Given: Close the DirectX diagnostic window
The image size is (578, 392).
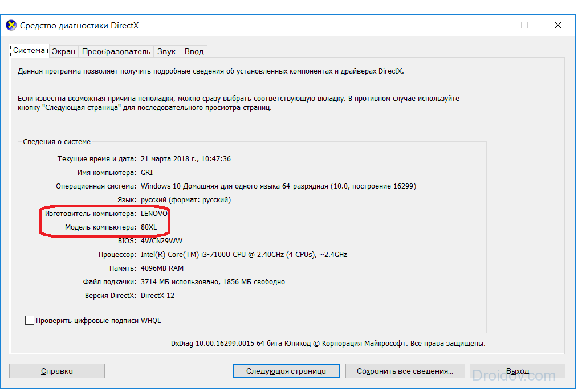Looking at the screenshot, I should click(x=558, y=26).
